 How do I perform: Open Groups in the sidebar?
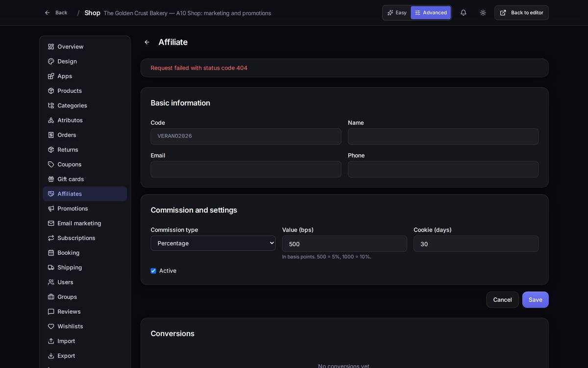(85, 297)
